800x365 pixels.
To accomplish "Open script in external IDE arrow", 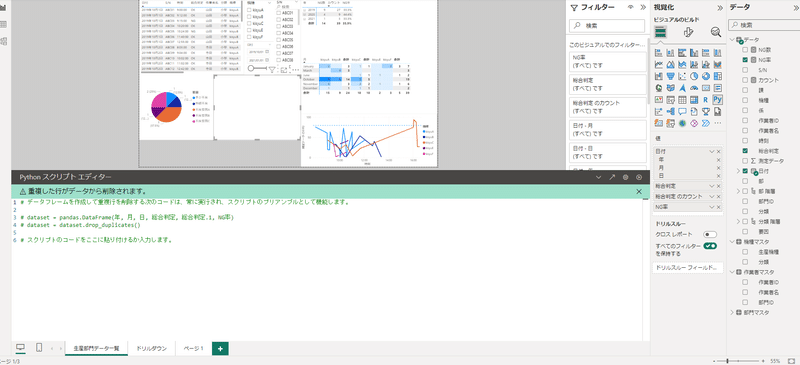I will point(612,177).
